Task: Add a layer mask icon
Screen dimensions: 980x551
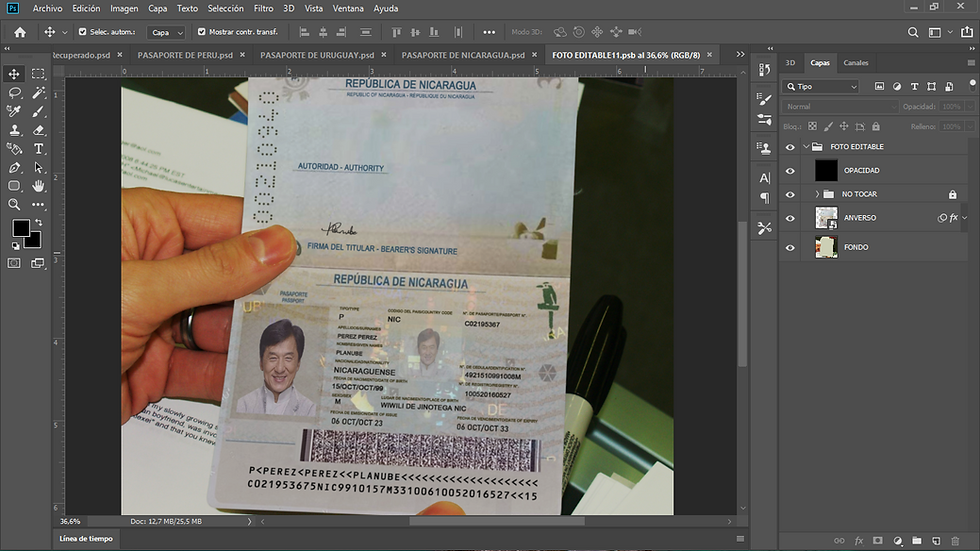Action: (x=878, y=540)
